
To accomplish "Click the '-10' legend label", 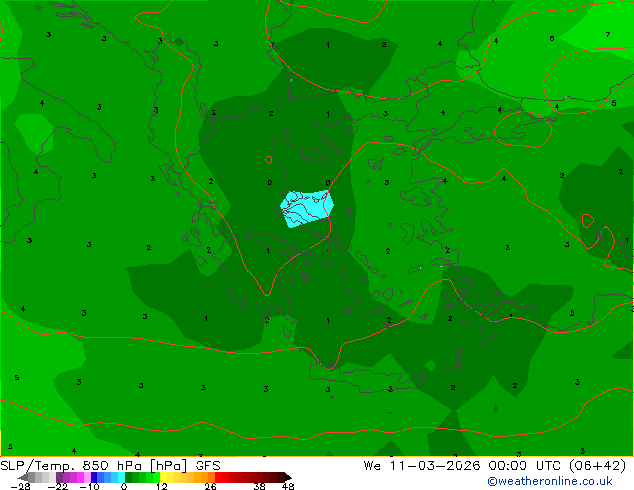I will [x=89, y=486].
